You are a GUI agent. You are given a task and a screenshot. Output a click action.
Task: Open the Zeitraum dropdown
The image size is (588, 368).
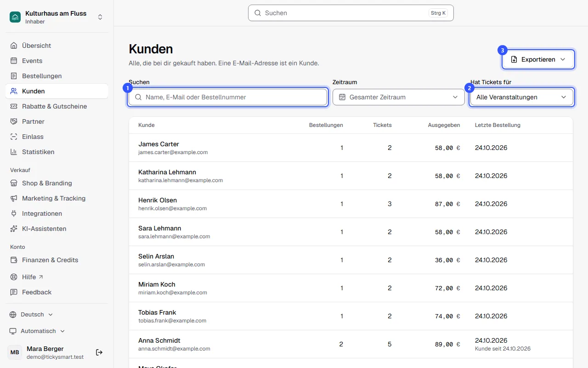click(399, 97)
